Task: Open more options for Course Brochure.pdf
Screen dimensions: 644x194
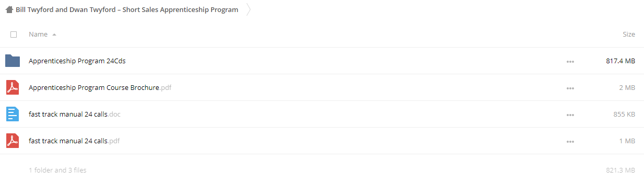Action: pos(570,88)
